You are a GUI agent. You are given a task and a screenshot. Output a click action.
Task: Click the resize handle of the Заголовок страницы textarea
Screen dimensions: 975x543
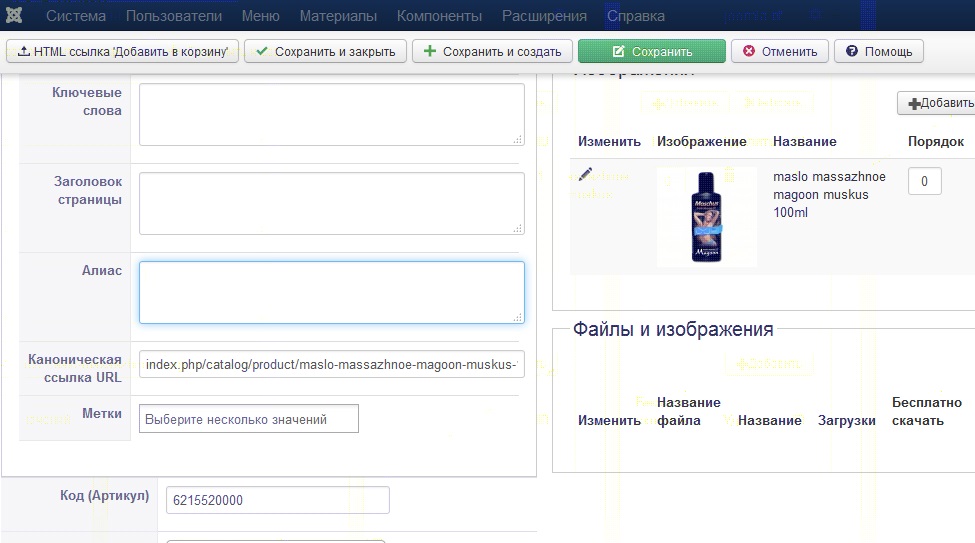(517, 229)
